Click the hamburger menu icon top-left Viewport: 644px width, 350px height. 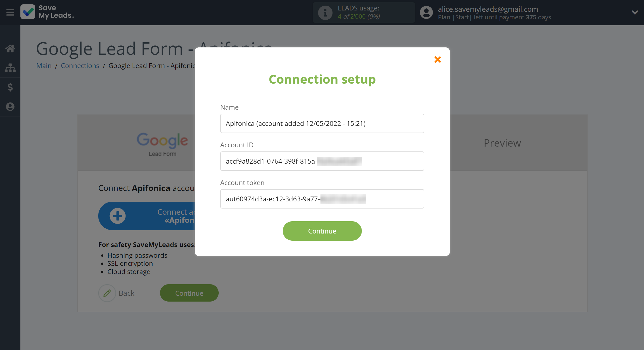[x=10, y=12]
